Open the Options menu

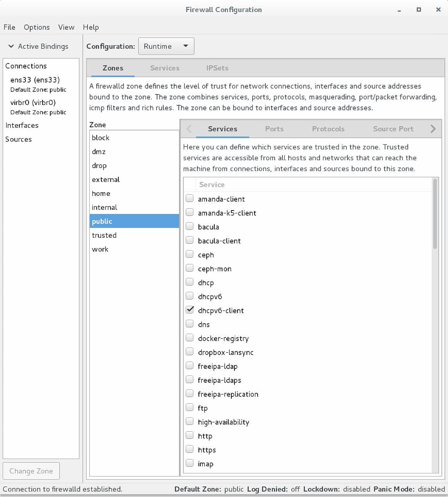click(x=37, y=27)
